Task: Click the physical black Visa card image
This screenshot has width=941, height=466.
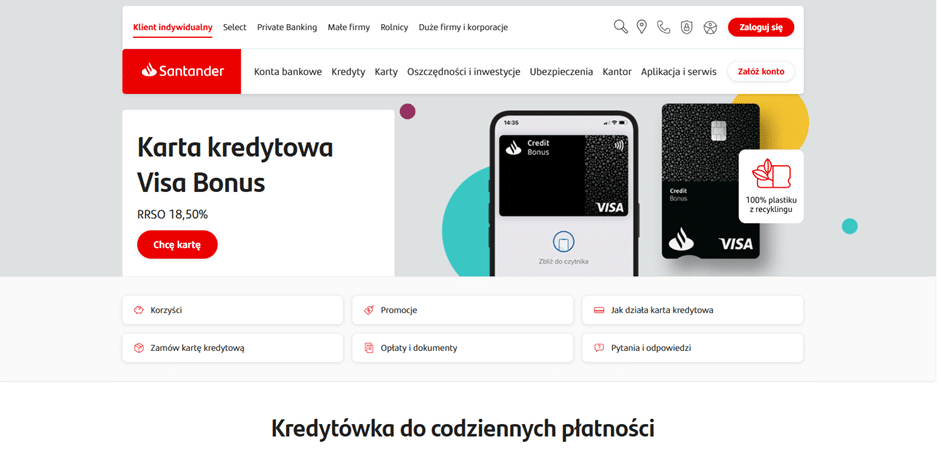Action: click(x=711, y=181)
